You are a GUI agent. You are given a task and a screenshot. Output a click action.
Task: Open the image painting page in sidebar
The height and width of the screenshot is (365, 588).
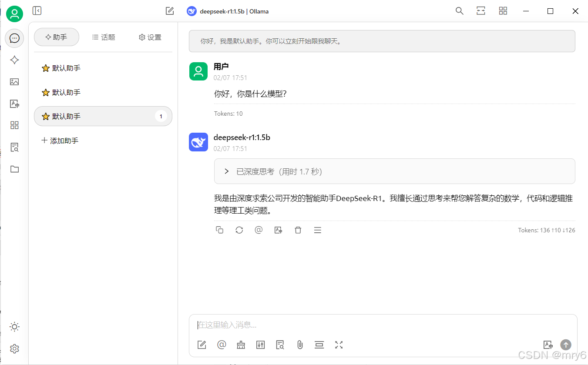click(x=14, y=82)
